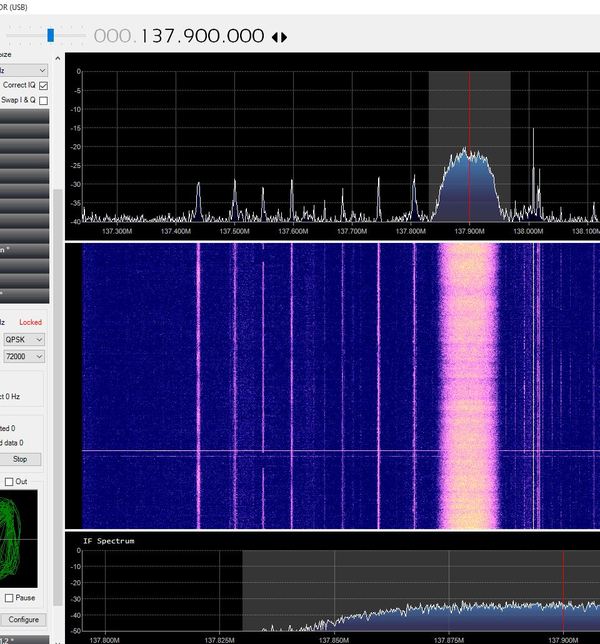Click the green constellation diagram display
The image size is (600, 644).
(19, 538)
